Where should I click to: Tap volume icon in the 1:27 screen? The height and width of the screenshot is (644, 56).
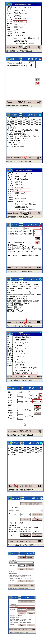(x=32, y=59)
